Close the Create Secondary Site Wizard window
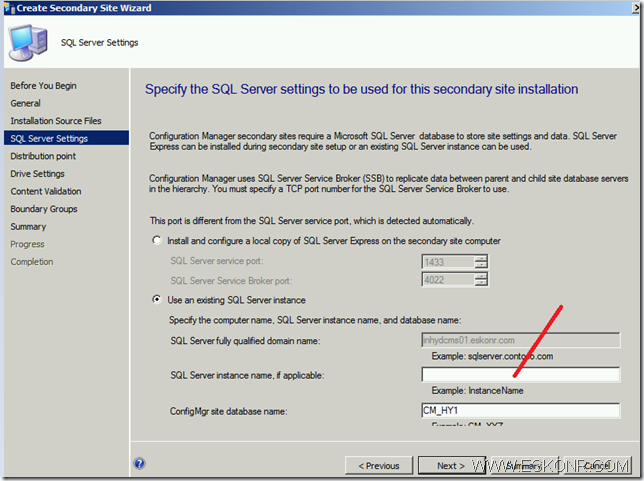This screenshot has width=644, height=481. pyautogui.click(x=636, y=8)
